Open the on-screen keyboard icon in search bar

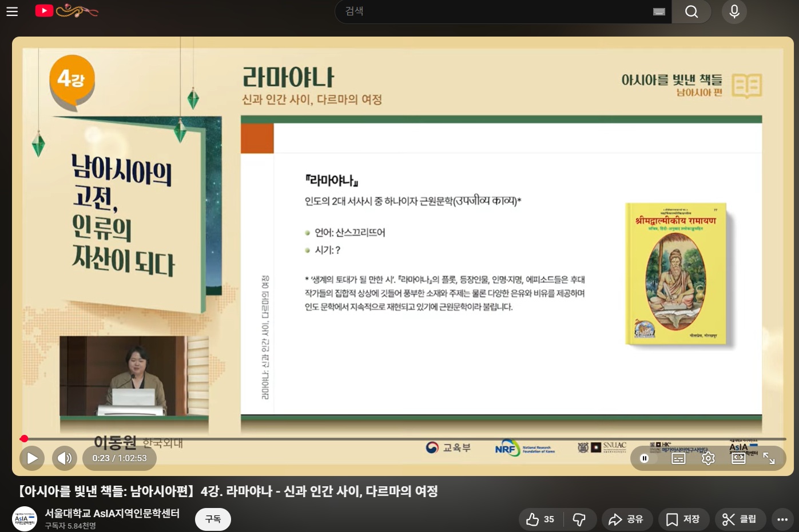659,11
